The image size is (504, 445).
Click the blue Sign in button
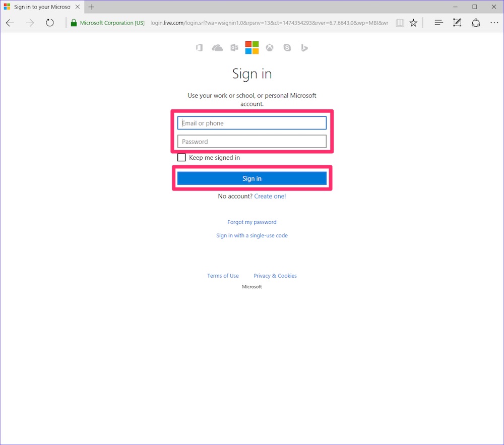pos(252,178)
